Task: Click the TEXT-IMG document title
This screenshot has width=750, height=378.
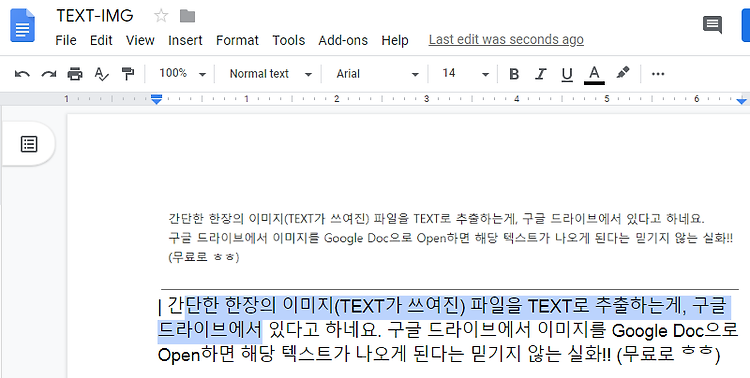Action: pyautogui.click(x=95, y=16)
